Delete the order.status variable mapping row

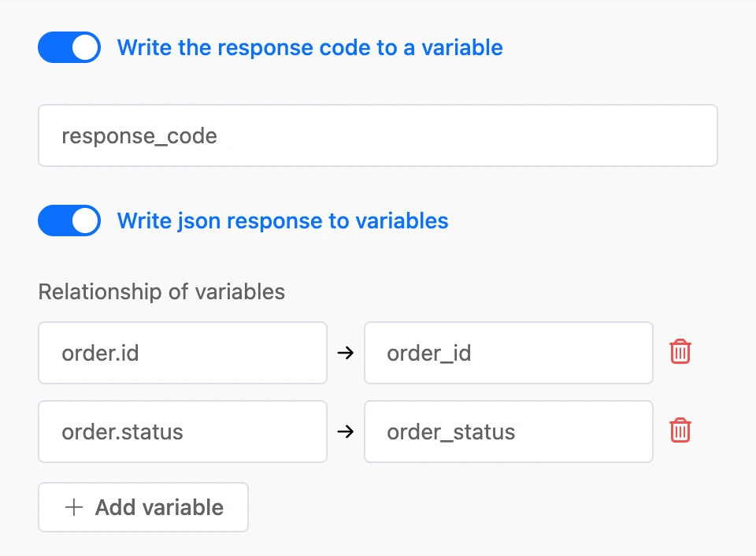tap(680, 430)
